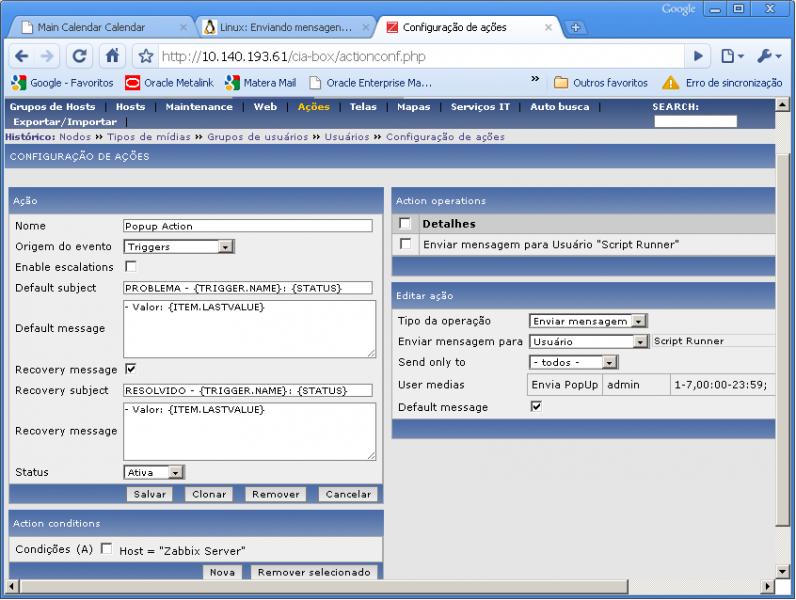The image size is (796, 600).
Task: Toggle Detalhes select-all checkbox
Action: [405, 223]
